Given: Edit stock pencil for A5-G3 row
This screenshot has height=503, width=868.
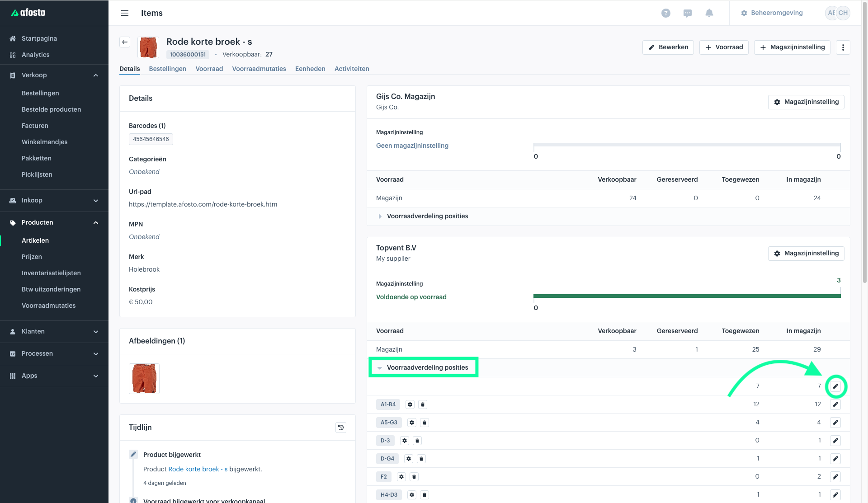Looking at the screenshot, I should pos(835,423).
